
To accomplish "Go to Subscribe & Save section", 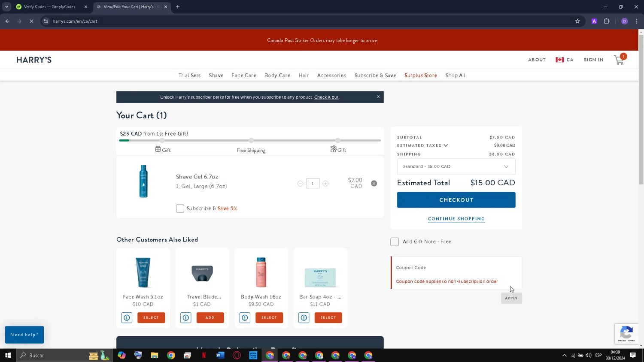I will 375,75.
